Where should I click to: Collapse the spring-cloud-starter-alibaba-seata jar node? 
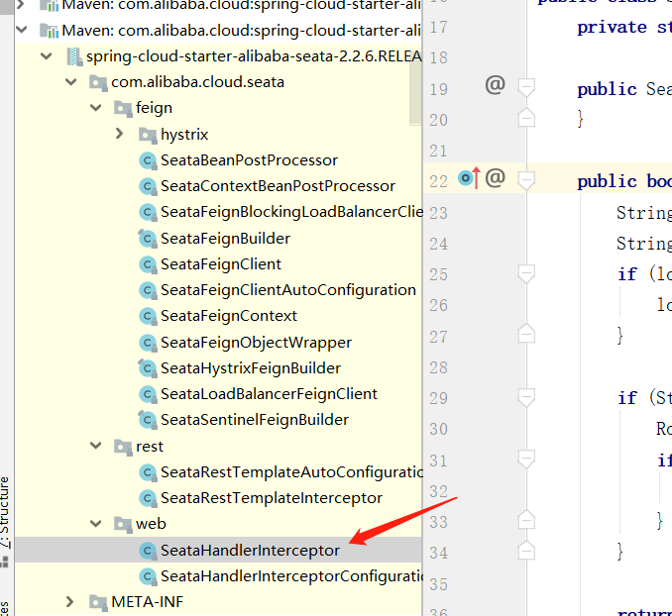click(x=46, y=56)
